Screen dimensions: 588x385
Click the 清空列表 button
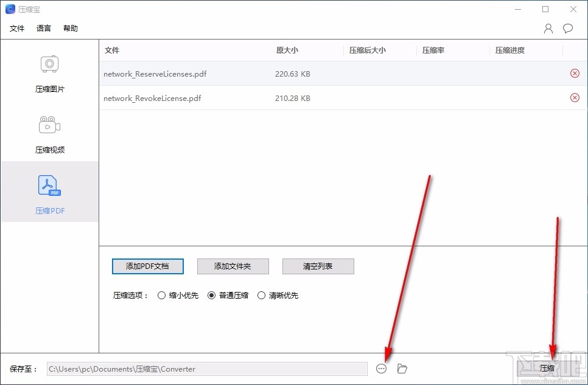[318, 266]
